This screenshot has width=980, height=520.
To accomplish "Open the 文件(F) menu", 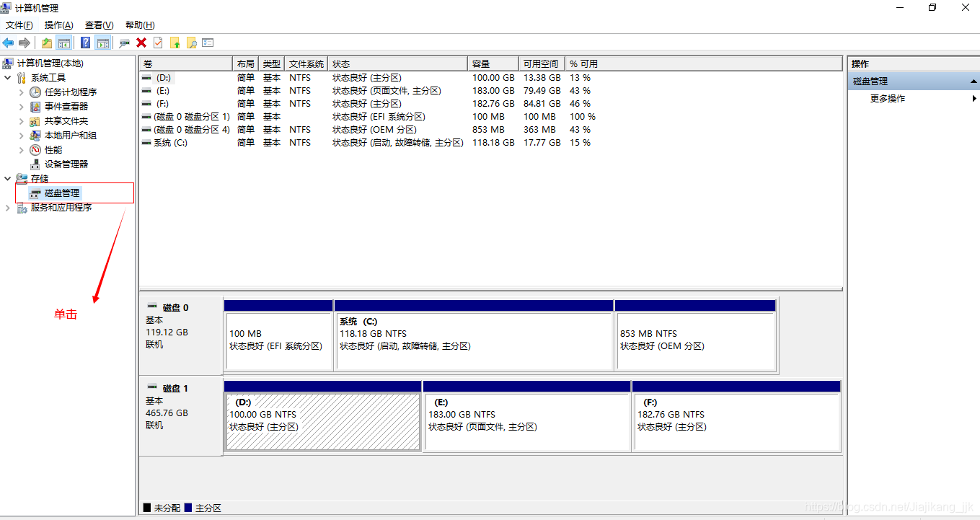I will [19, 25].
